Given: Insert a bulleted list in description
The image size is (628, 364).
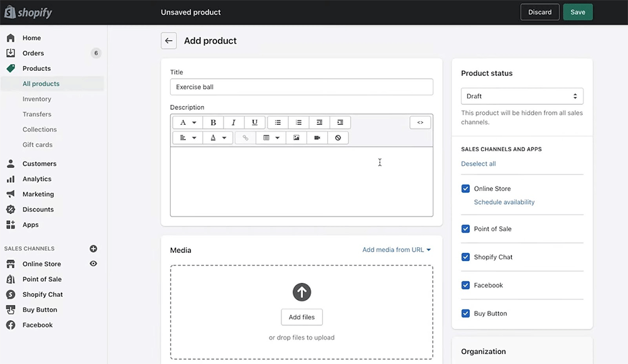Looking at the screenshot, I should [278, 122].
